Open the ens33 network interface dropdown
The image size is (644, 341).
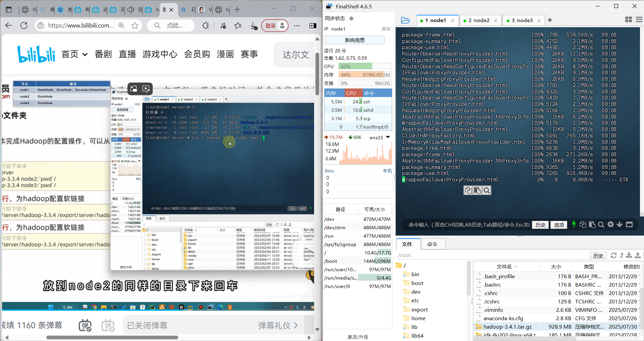click(388, 137)
